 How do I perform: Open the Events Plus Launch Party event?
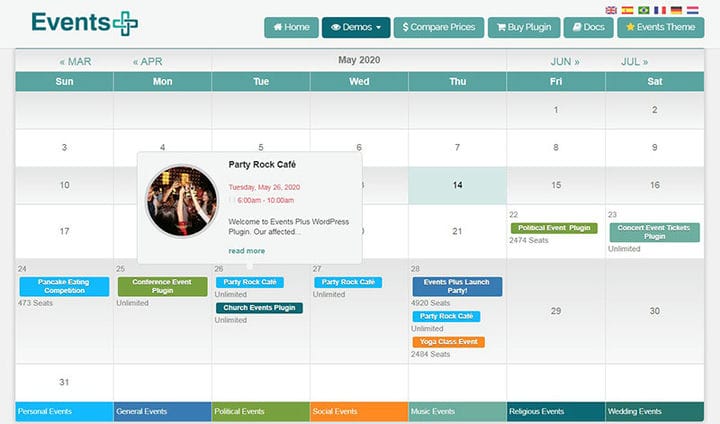[x=457, y=286]
